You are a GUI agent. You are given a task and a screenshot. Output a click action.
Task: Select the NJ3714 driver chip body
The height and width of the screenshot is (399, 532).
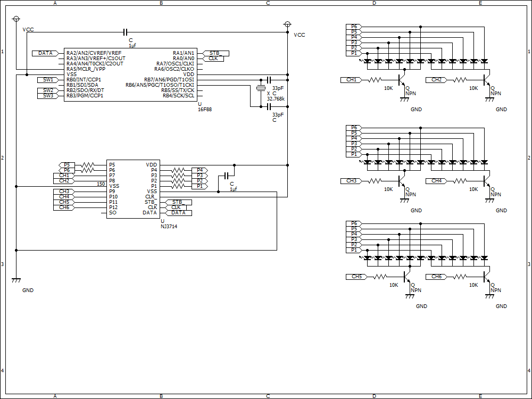tap(134, 189)
